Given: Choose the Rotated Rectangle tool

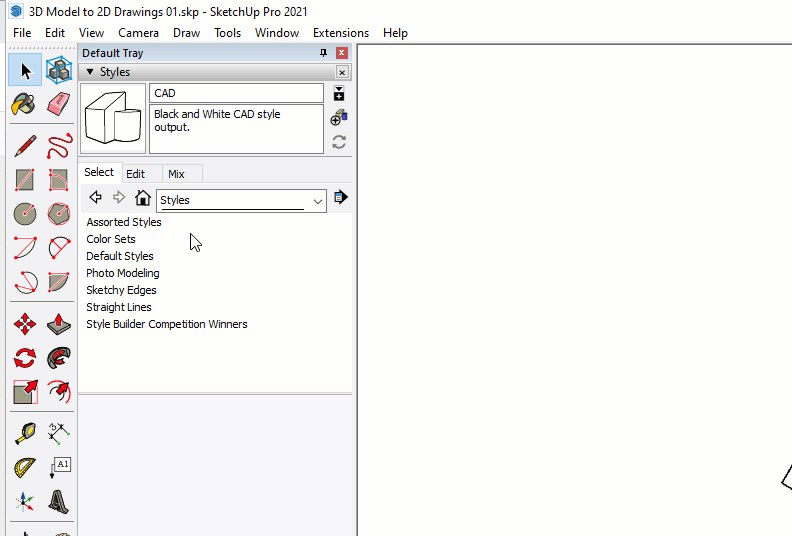Looking at the screenshot, I should pos(59,180).
